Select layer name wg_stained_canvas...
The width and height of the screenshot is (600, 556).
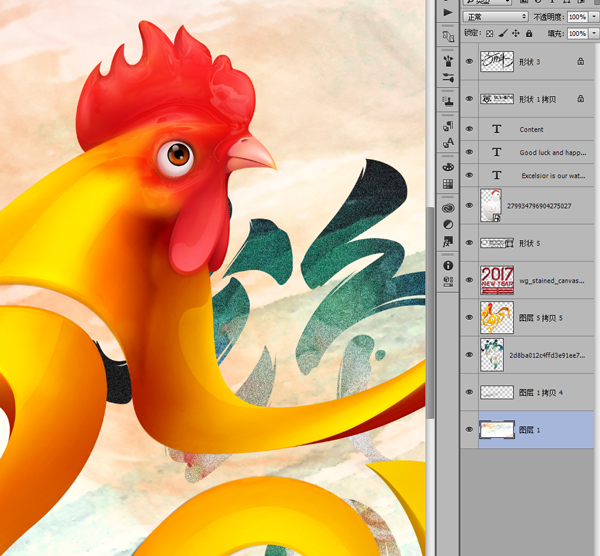[x=551, y=280]
